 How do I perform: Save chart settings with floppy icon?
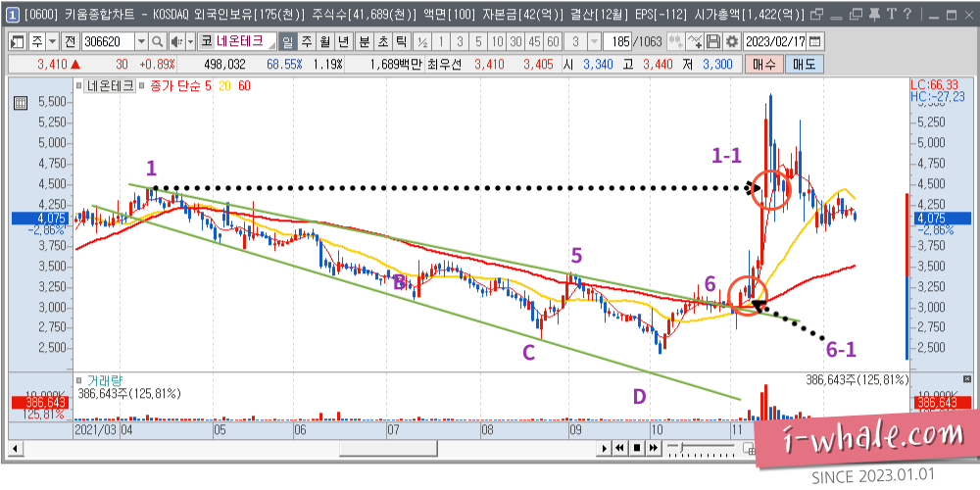[x=713, y=42]
